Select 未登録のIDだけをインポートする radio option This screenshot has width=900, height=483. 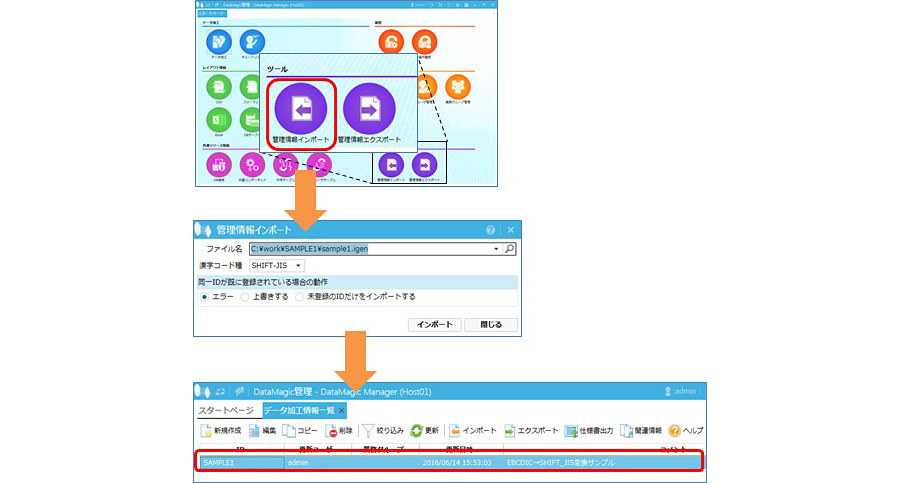pyautogui.click(x=300, y=297)
